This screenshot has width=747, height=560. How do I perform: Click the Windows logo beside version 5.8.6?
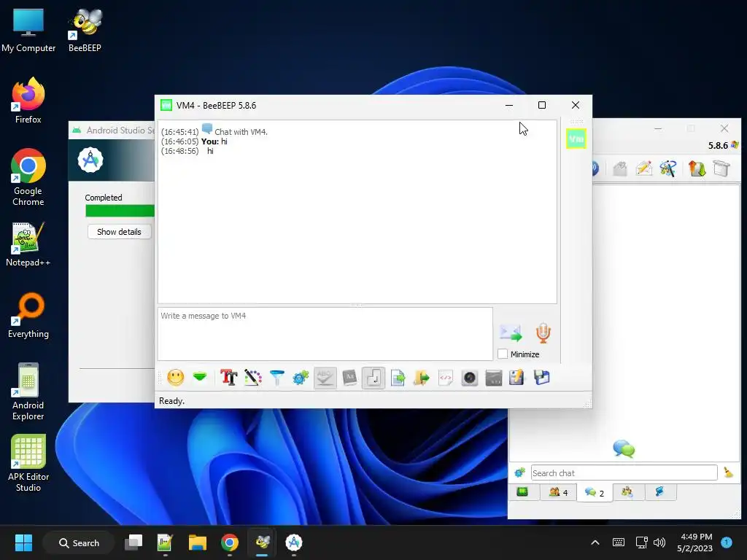(735, 145)
